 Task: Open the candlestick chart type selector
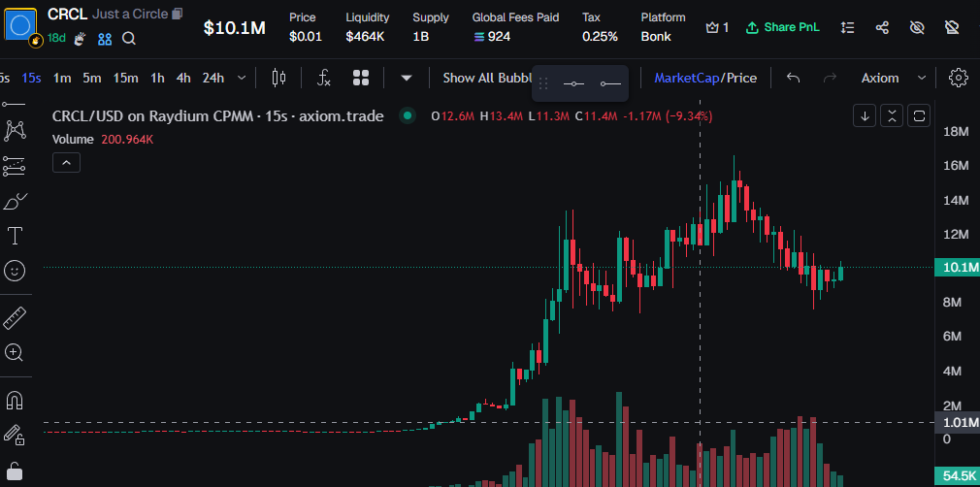[x=278, y=78]
